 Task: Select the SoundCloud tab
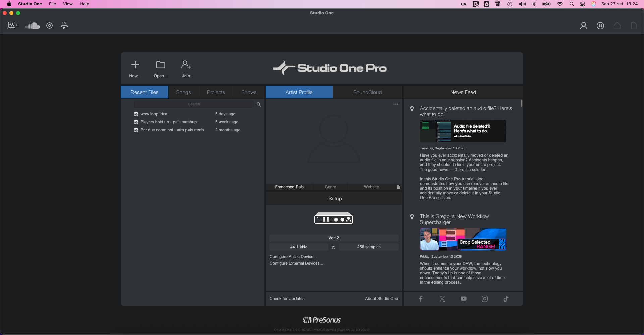point(367,92)
